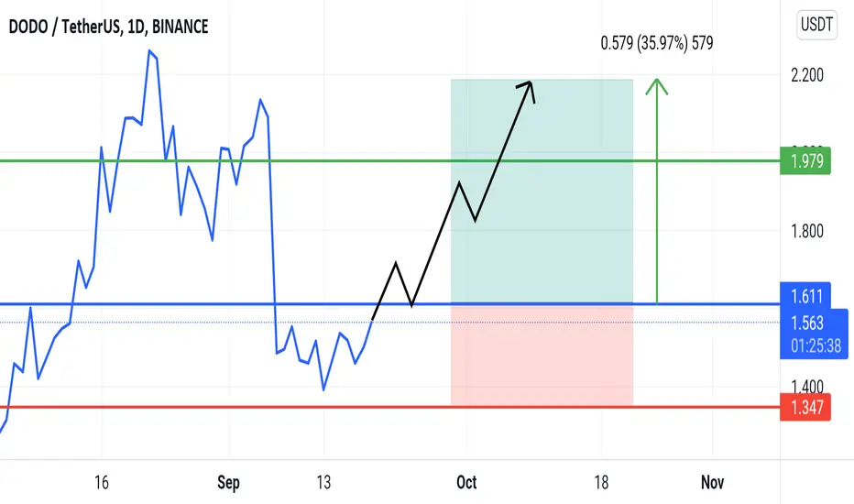Screen dimensions: 854x504
Task: Click the 16 date label on time axis
Action: tap(102, 482)
